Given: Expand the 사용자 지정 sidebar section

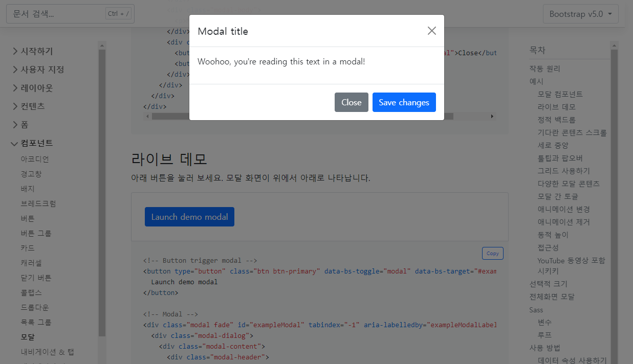Looking at the screenshot, I should click(x=38, y=70).
